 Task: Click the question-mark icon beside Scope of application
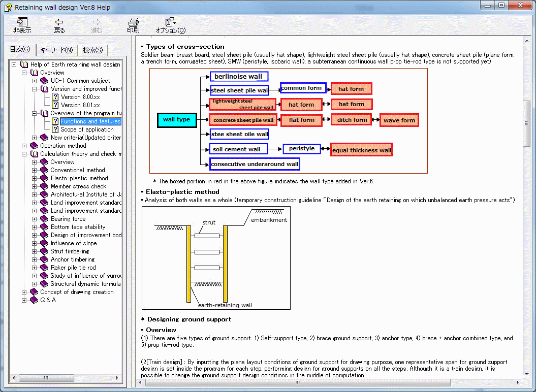(x=55, y=129)
